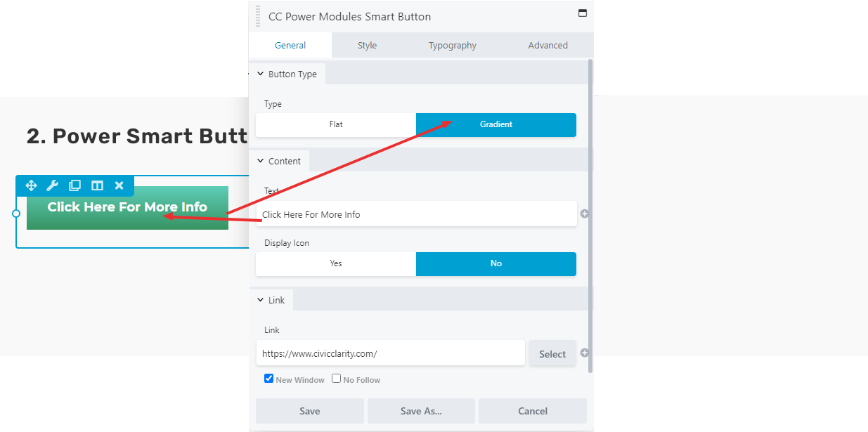This screenshot has height=432, width=868.
Task: Open module settings via wrench icon
Action: point(52,185)
